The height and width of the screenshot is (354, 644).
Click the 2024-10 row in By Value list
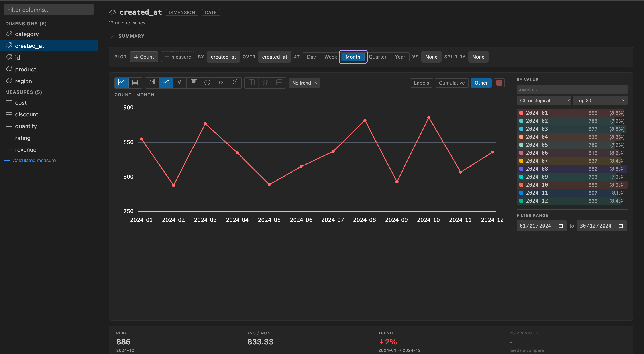572,185
